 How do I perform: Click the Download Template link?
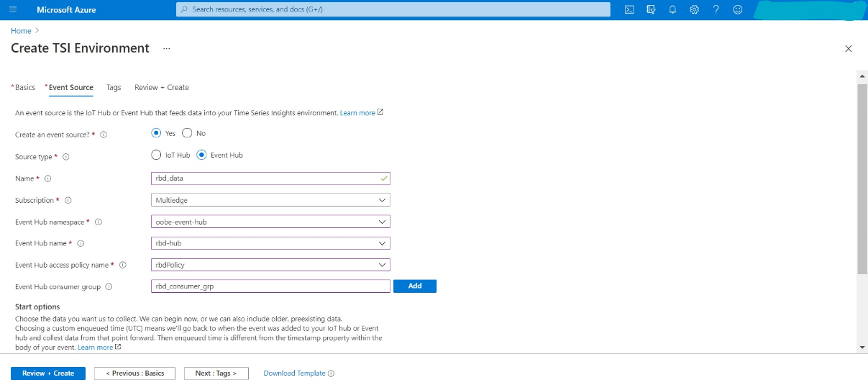pos(294,373)
